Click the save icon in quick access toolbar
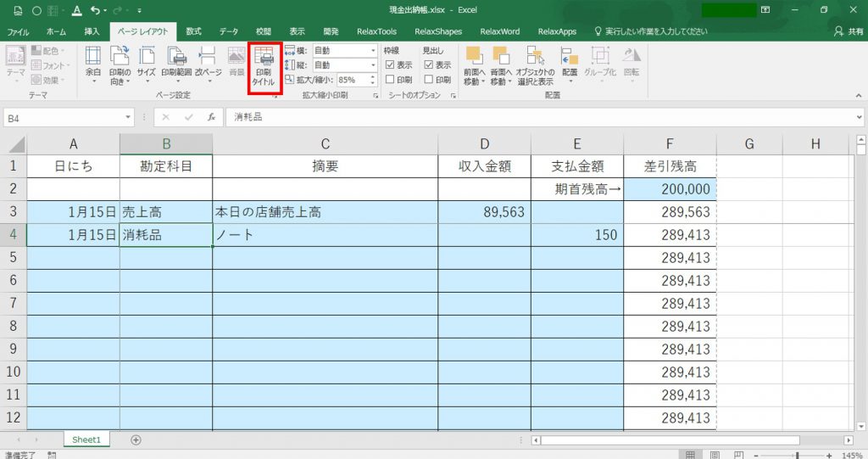 coord(18,10)
